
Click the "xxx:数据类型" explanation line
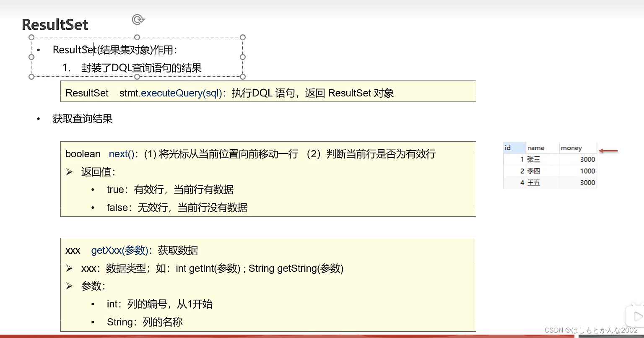(212, 268)
